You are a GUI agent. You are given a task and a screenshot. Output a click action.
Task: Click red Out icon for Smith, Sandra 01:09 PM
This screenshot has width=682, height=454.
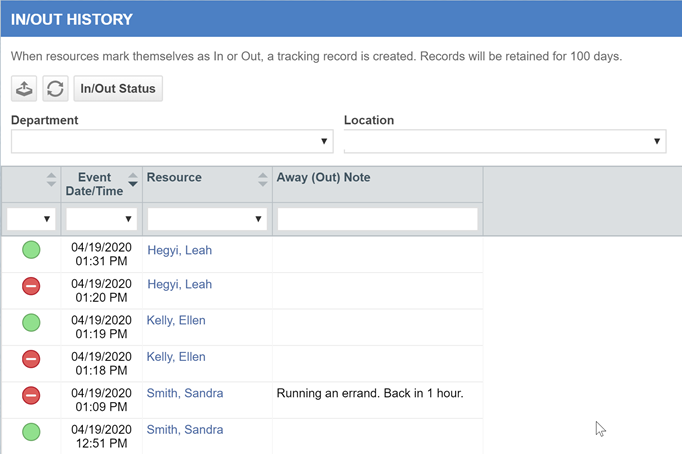click(x=31, y=396)
